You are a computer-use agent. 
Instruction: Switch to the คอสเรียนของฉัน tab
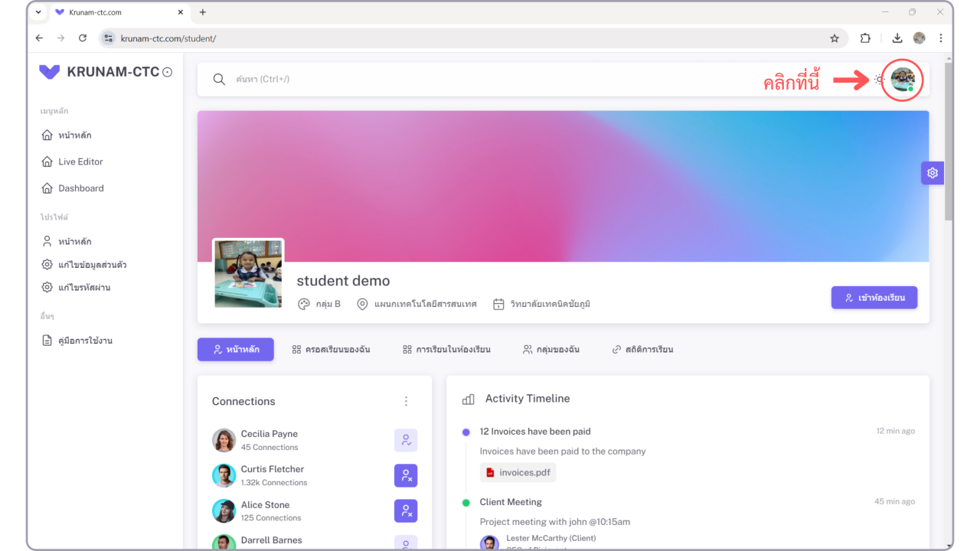tap(331, 350)
